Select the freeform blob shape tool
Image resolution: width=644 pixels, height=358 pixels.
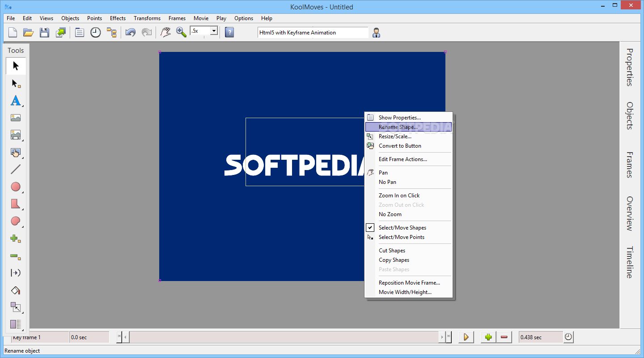point(16,221)
